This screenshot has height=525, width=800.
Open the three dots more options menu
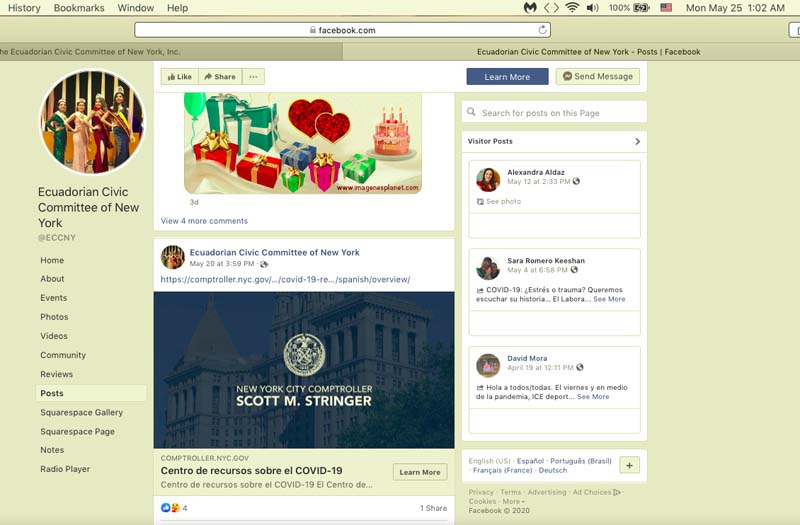[253, 77]
